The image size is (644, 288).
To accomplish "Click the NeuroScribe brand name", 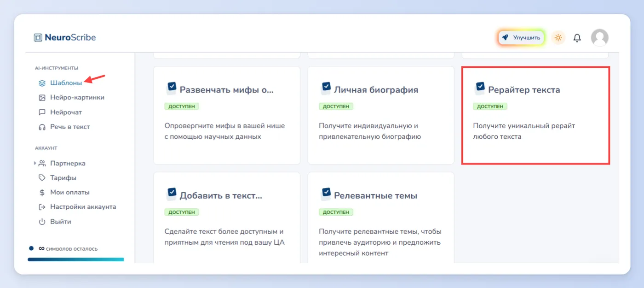I will [70, 38].
